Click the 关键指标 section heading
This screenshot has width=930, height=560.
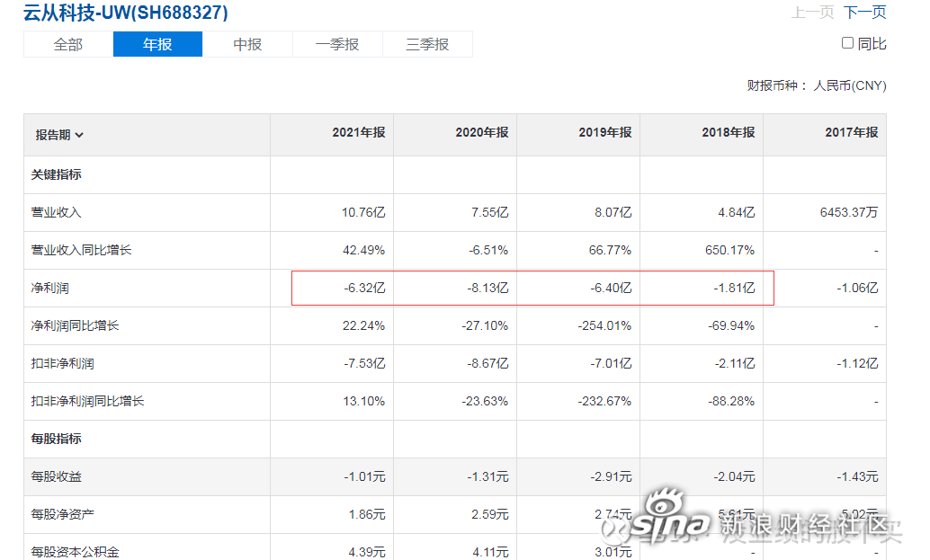(57, 174)
